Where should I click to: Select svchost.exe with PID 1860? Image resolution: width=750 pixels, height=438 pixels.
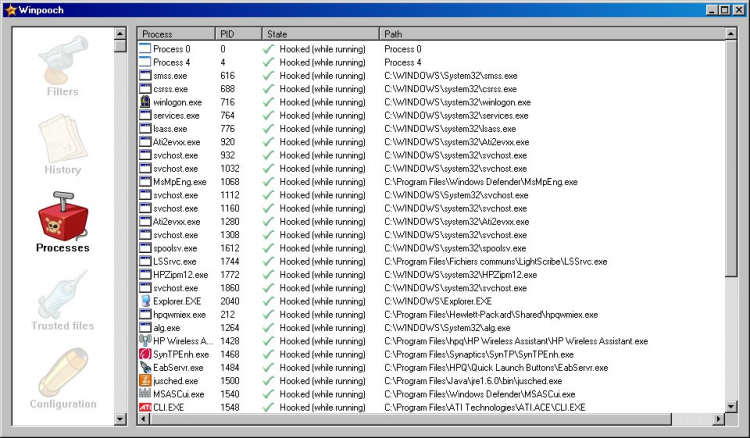point(176,288)
